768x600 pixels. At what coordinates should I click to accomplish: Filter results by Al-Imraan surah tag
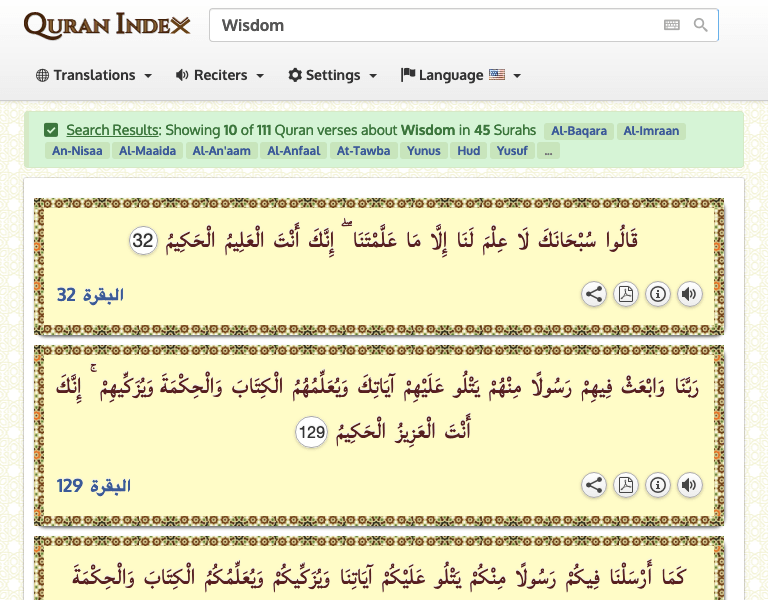(651, 131)
